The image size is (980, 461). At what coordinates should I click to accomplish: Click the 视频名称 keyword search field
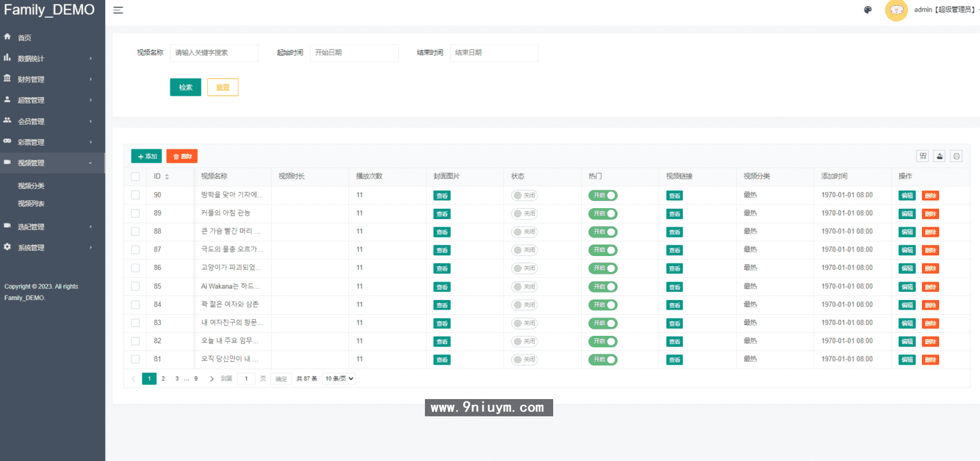(214, 53)
